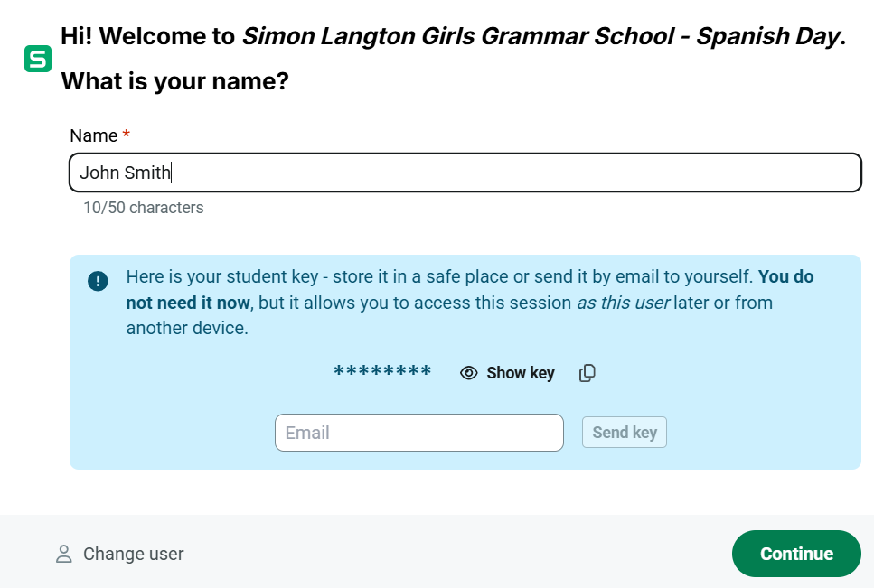Copy the student key using the copy icon
This screenshot has width=874, height=588.
[587, 373]
